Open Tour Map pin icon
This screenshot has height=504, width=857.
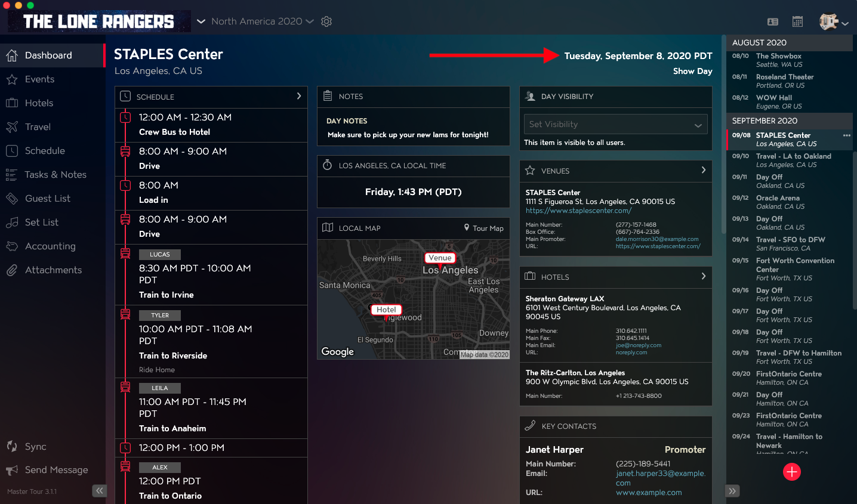[x=467, y=227]
